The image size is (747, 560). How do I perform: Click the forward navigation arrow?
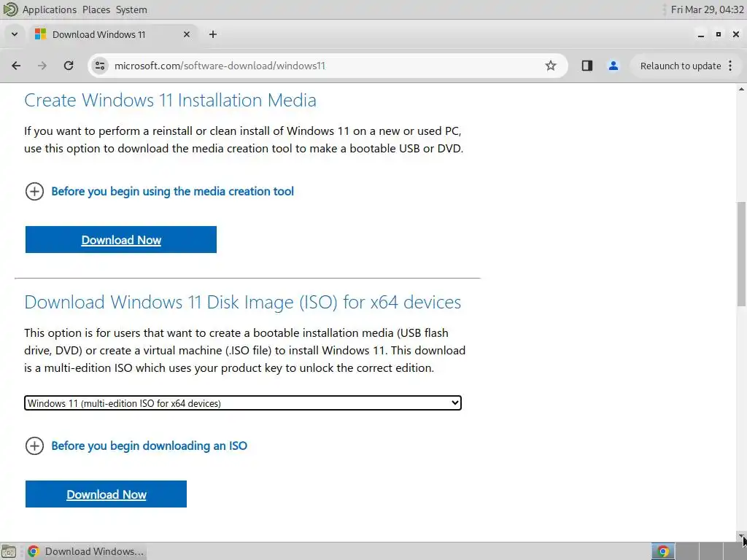42,66
